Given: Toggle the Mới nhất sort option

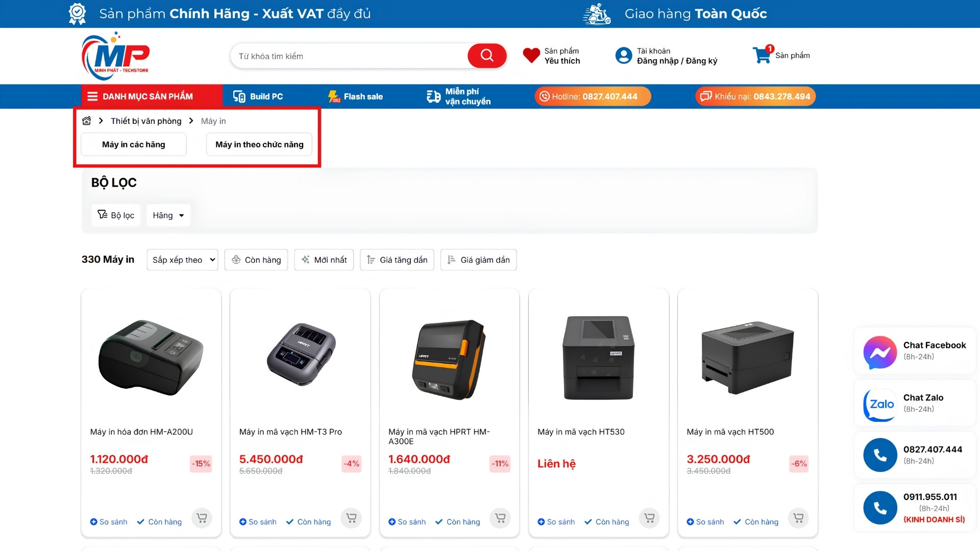Looking at the screenshot, I should (x=324, y=260).
